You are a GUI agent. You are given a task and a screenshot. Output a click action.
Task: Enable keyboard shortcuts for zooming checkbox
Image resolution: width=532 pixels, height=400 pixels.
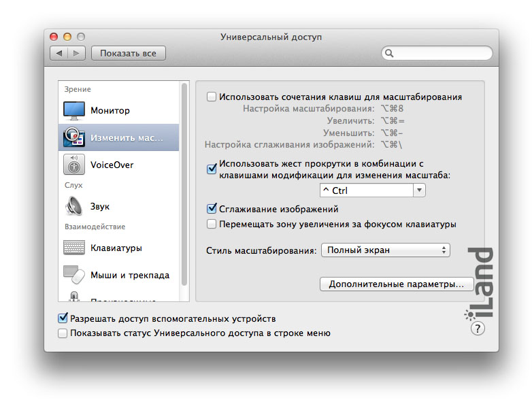[x=212, y=97]
